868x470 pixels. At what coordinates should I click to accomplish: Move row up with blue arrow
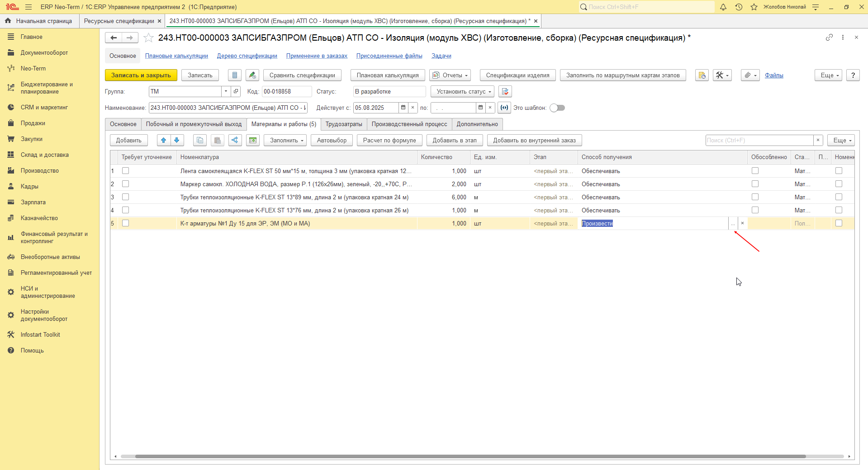164,140
